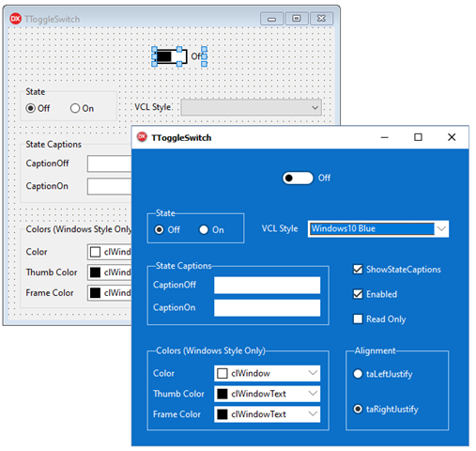This screenshot has width=476, height=451.
Task: Flip the toggle switch in blue window
Action: pos(298,178)
